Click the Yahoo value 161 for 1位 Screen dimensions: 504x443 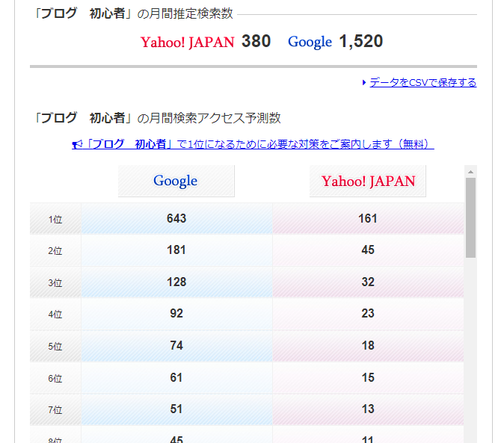click(368, 218)
